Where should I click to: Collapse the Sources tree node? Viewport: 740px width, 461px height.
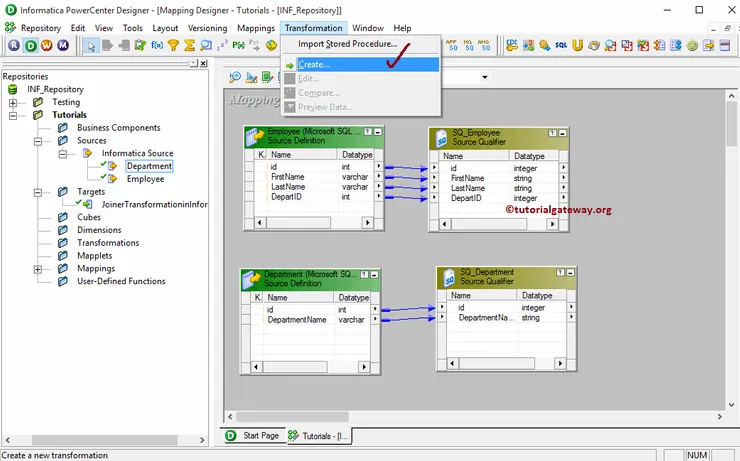tap(38, 141)
